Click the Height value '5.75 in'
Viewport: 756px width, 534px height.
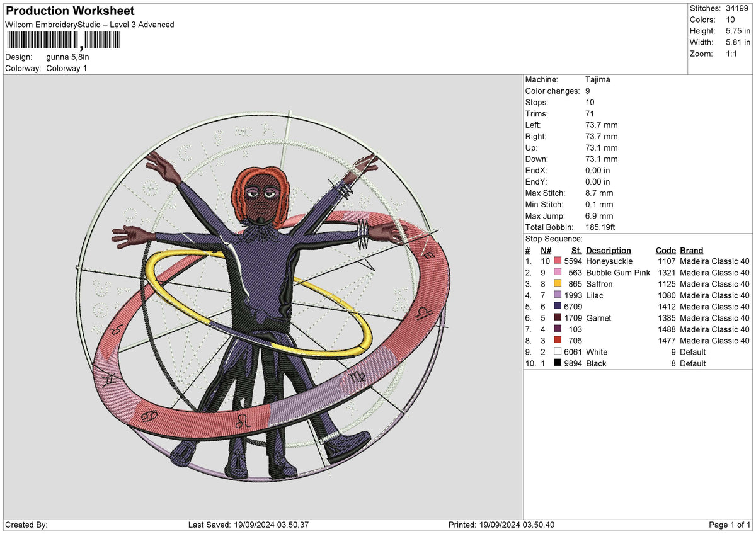point(738,31)
